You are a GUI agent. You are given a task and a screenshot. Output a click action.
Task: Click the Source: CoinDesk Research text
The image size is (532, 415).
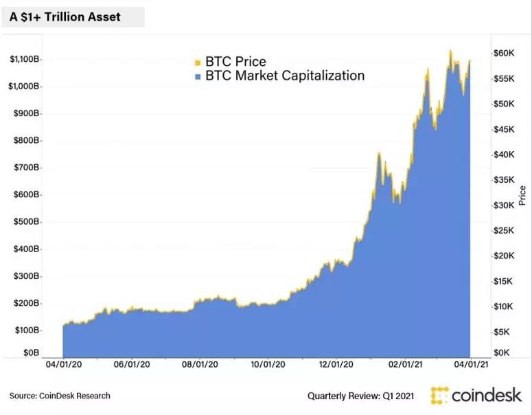click(60, 396)
